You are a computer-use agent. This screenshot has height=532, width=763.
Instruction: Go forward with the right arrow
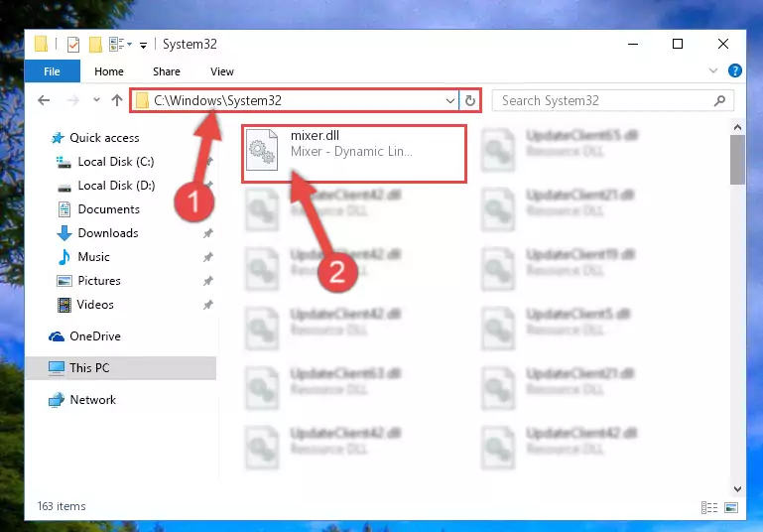(x=73, y=100)
